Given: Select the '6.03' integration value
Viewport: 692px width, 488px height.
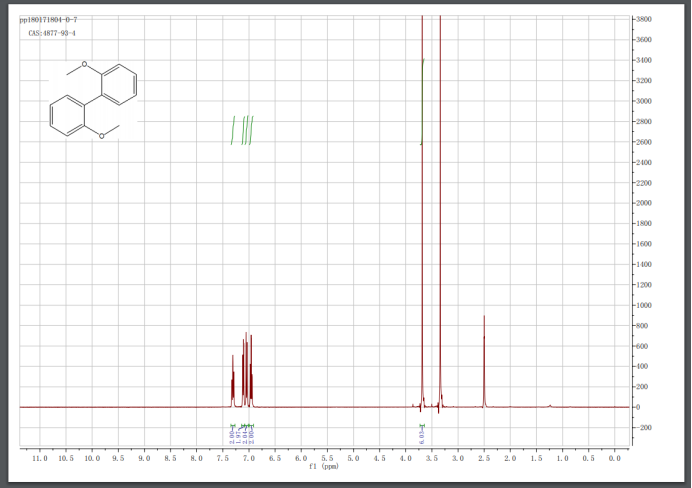Looking at the screenshot, I should click(421, 436).
